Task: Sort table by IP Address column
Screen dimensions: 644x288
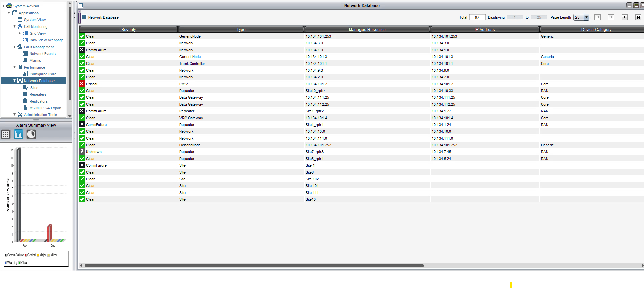Action: [485, 30]
